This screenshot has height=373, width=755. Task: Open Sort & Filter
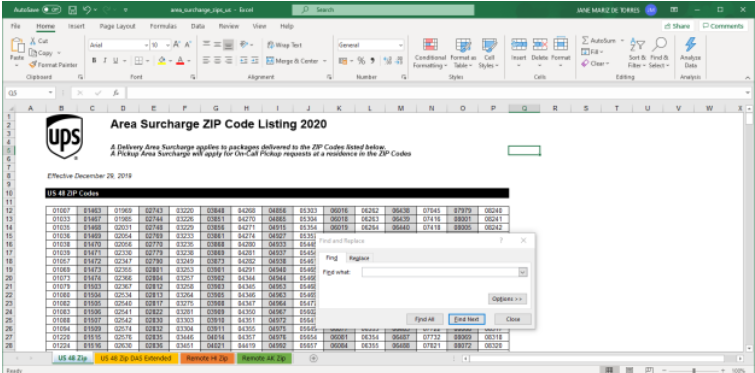point(638,53)
